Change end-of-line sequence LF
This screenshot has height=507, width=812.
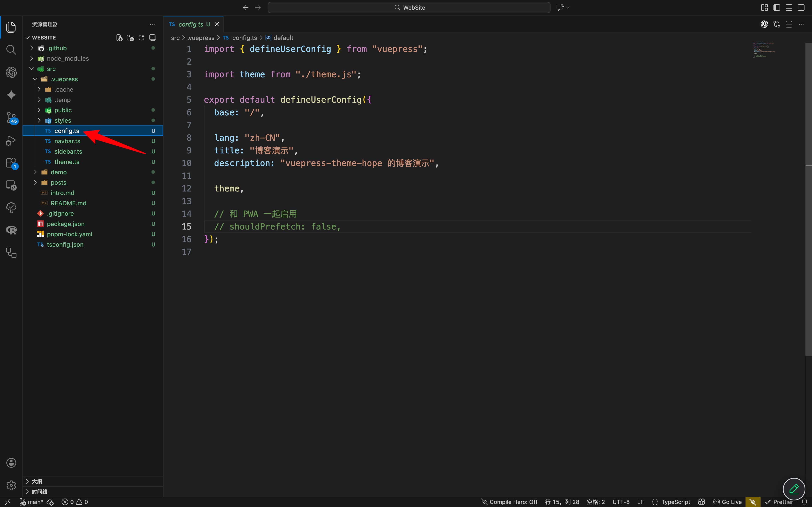[x=640, y=502]
